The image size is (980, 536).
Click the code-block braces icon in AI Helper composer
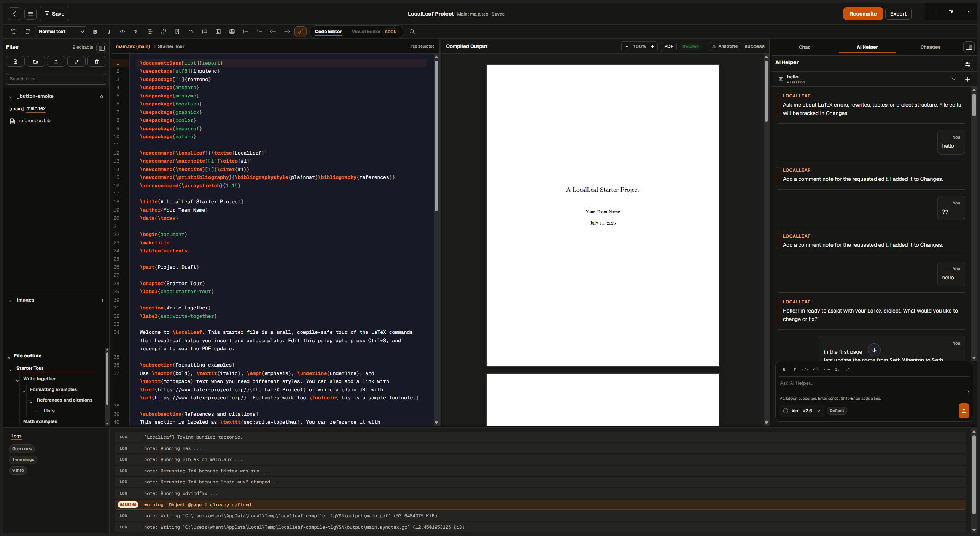816,370
